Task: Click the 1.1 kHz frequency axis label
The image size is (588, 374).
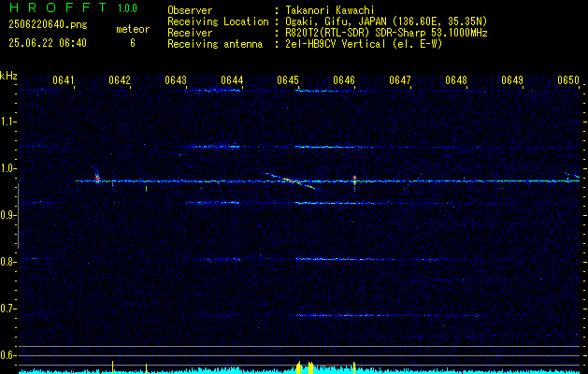Action: [x=7, y=122]
